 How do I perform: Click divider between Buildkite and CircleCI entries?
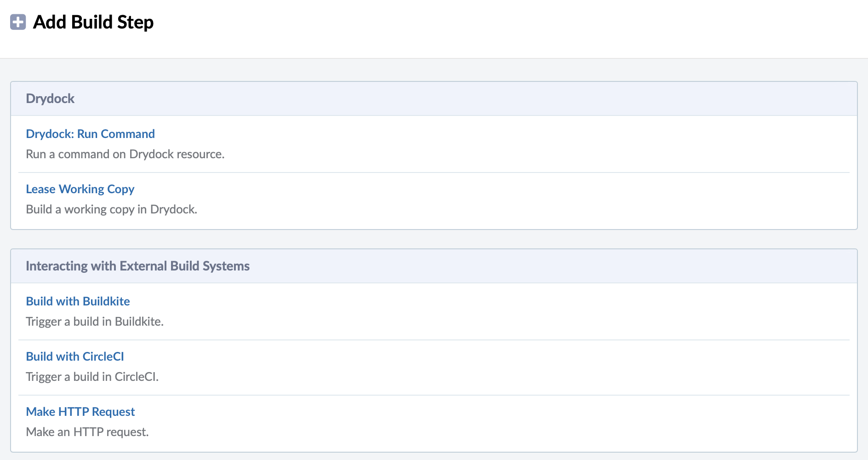coord(434,340)
